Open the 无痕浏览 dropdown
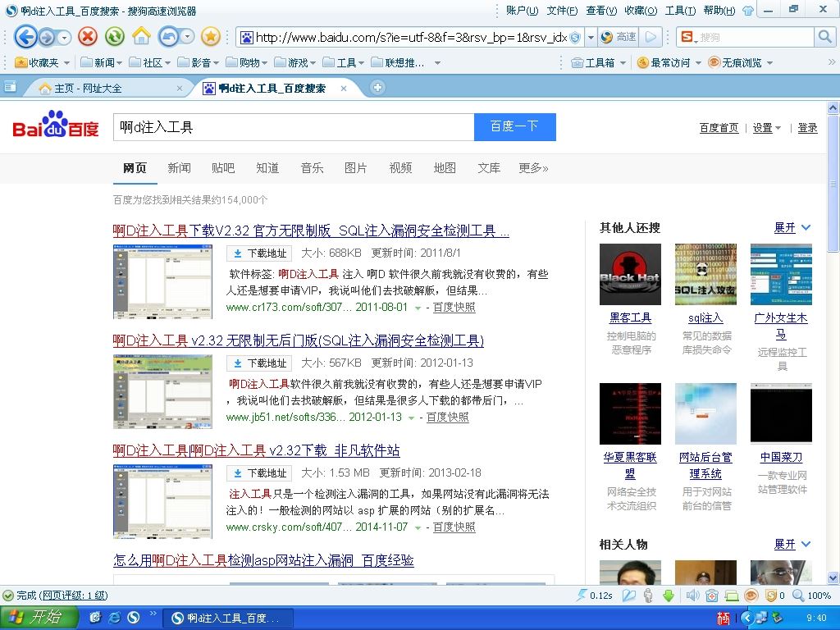The image size is (840, 630). point(769,63)
